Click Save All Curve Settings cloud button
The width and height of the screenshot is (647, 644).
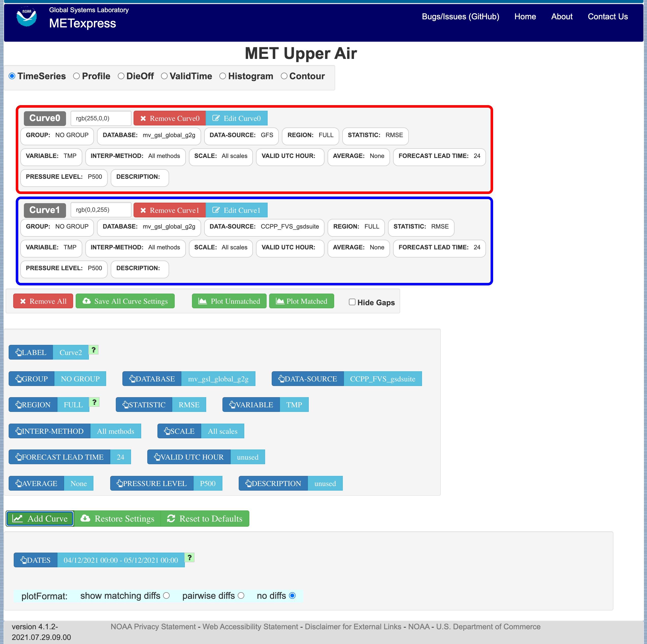tap(125, 301)
